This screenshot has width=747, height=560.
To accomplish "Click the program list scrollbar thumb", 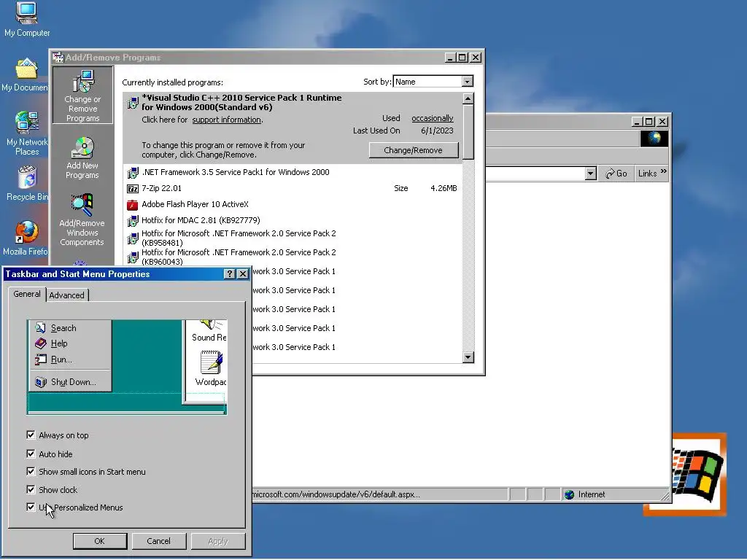I will tap(468, 132).
